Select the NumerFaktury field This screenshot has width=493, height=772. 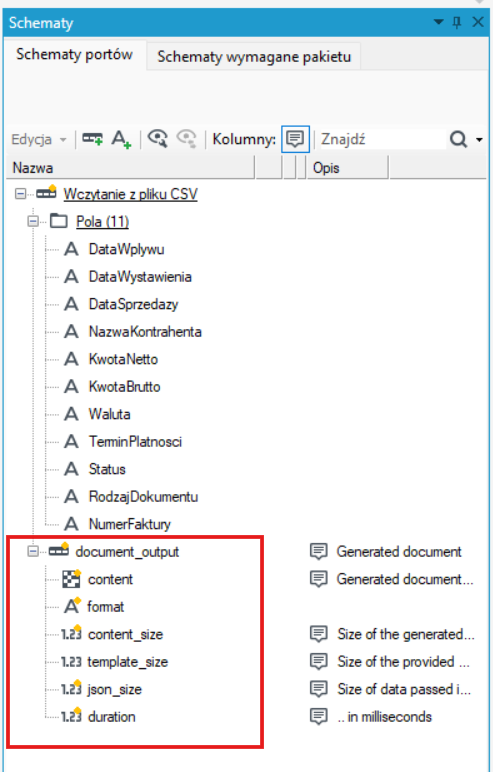pyautogui.click(x=130, y=524)
